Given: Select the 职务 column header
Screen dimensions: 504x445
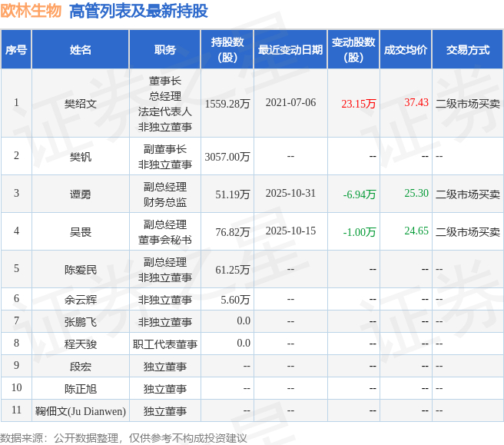Looking at the screenshot, I should [165, 50].
